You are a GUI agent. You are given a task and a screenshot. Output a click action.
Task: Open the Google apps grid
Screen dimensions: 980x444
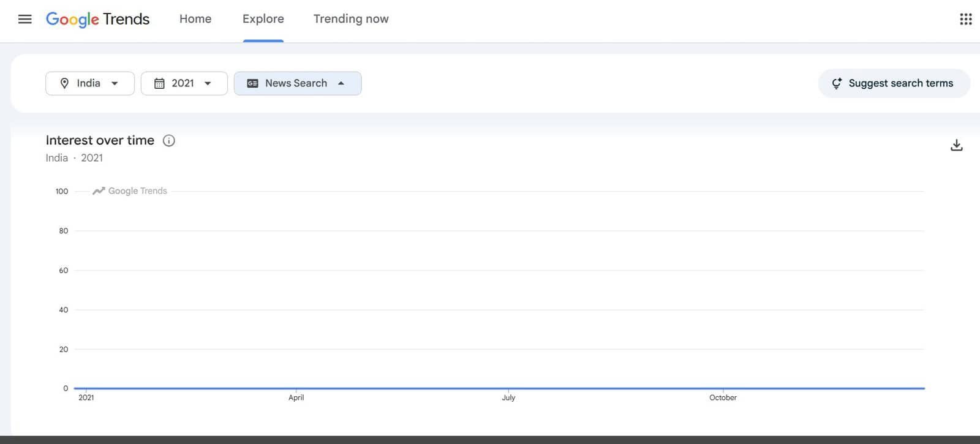966,19
